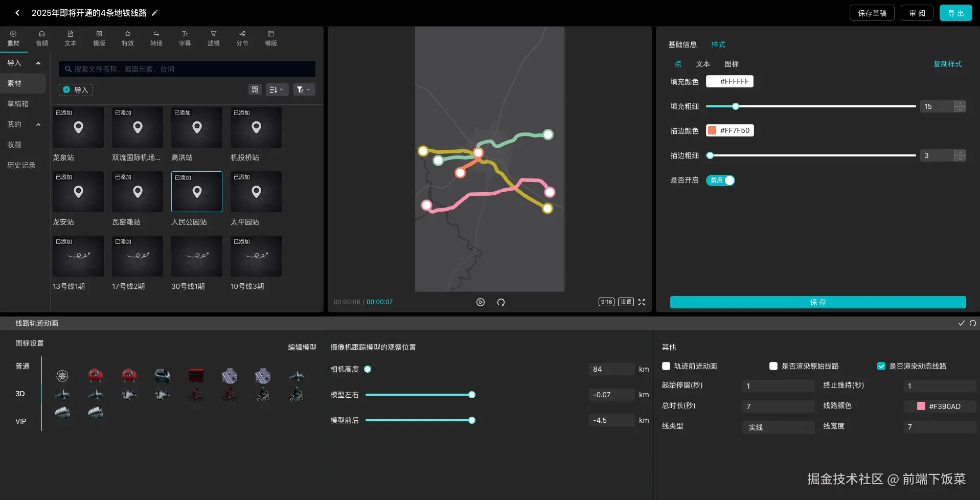Switch icon settings to VIP

(21, 421)
